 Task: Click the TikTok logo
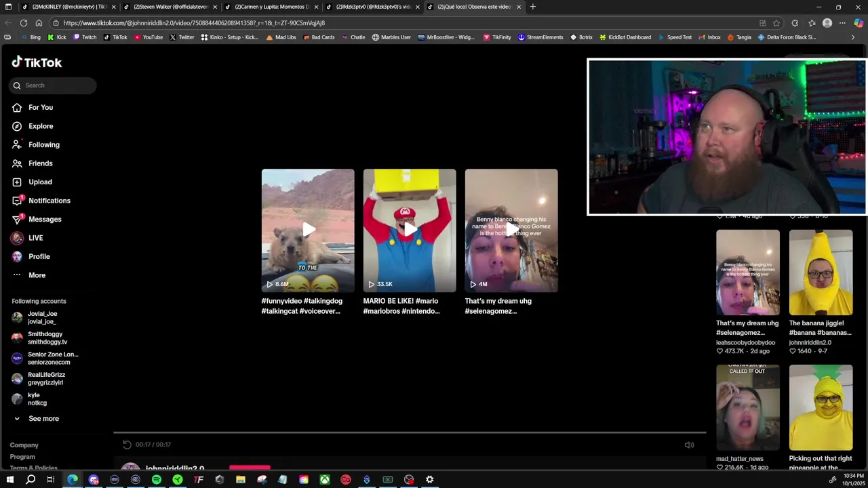37,62
